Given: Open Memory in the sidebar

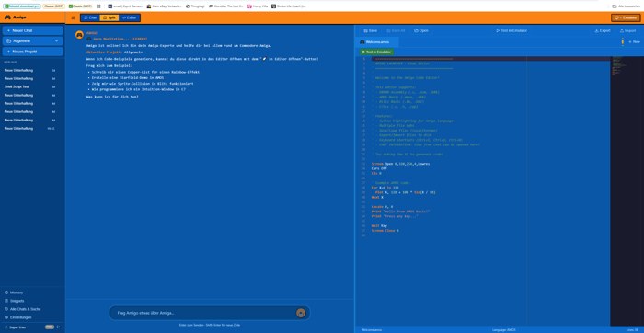Looking at the screenshot, I should 17,293.
